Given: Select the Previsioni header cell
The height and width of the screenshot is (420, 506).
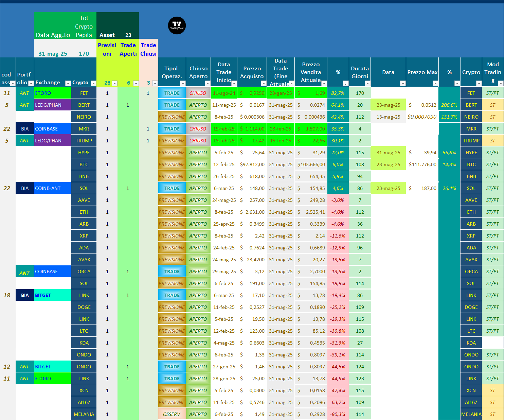Looking at the screenshot, I should (x=107, y=50).
